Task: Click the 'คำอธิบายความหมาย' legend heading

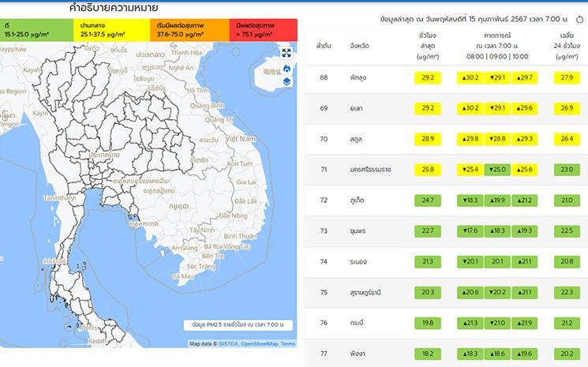Action: pos(114,7)
